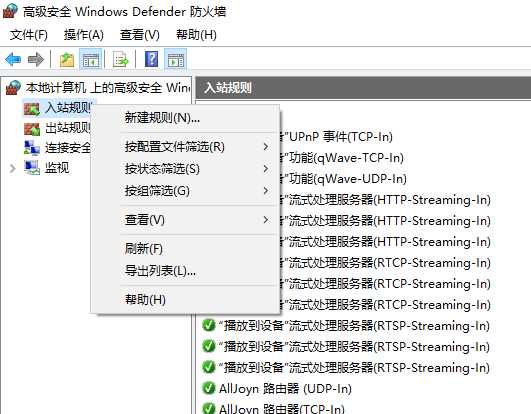Viewport: 531px width, 414px height.
Task: Click the 连接安全 rules tree icon
Action: (32, 148)
